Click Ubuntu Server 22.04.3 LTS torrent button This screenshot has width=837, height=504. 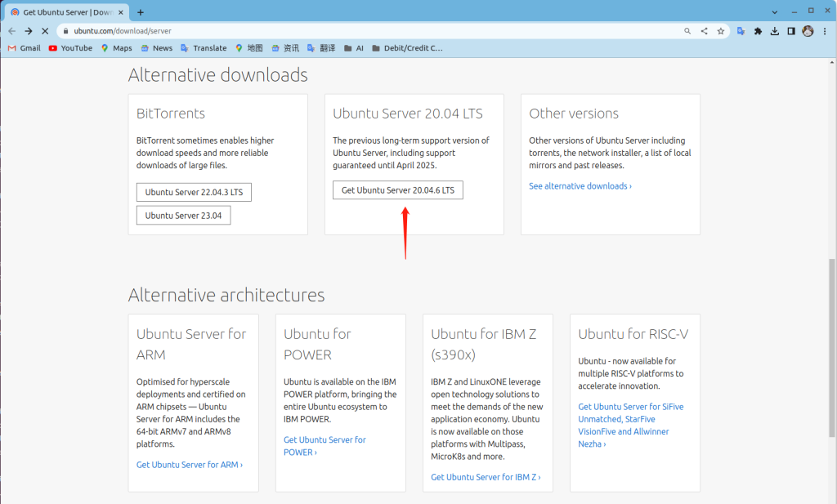click(194, 193)
